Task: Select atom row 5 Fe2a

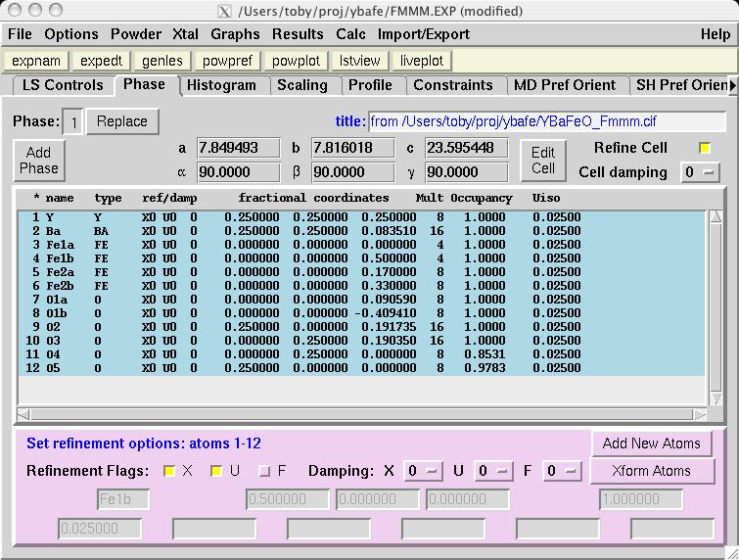Action: [361, 272]
